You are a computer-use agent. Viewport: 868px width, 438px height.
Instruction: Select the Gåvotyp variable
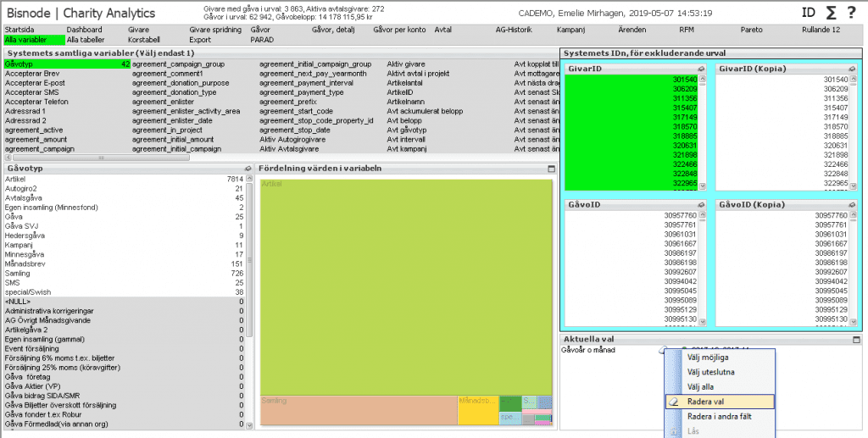67,64
